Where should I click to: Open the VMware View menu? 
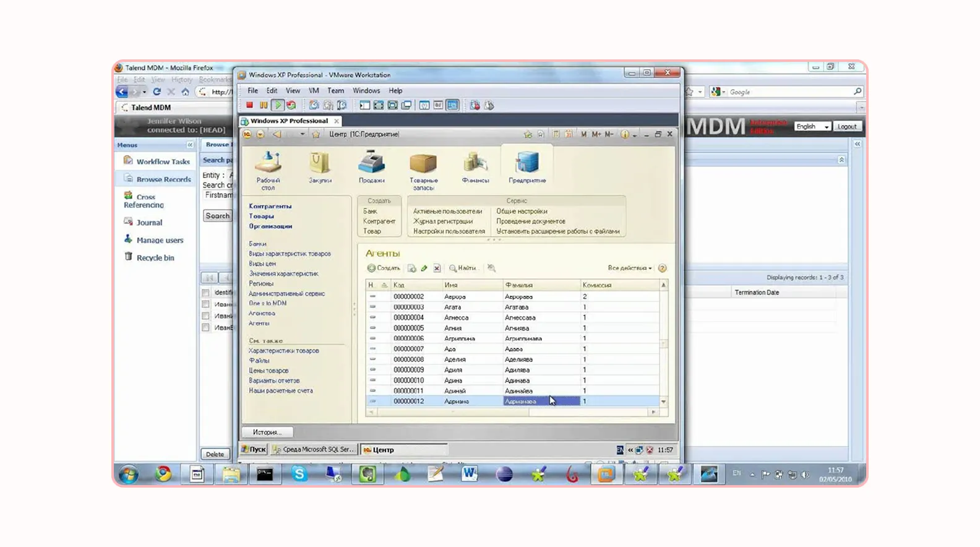pyautogui.click(x=293, y=90)
